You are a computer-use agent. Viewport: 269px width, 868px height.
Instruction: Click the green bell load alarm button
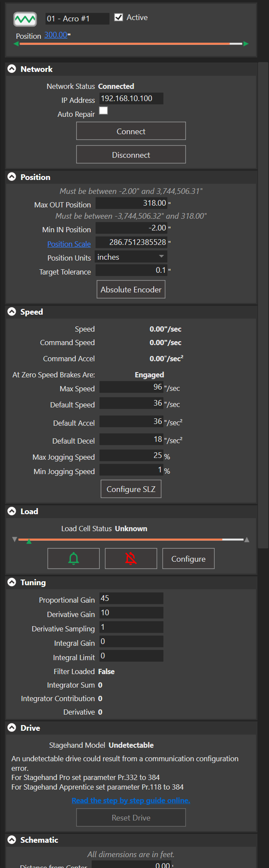point(74,558)
